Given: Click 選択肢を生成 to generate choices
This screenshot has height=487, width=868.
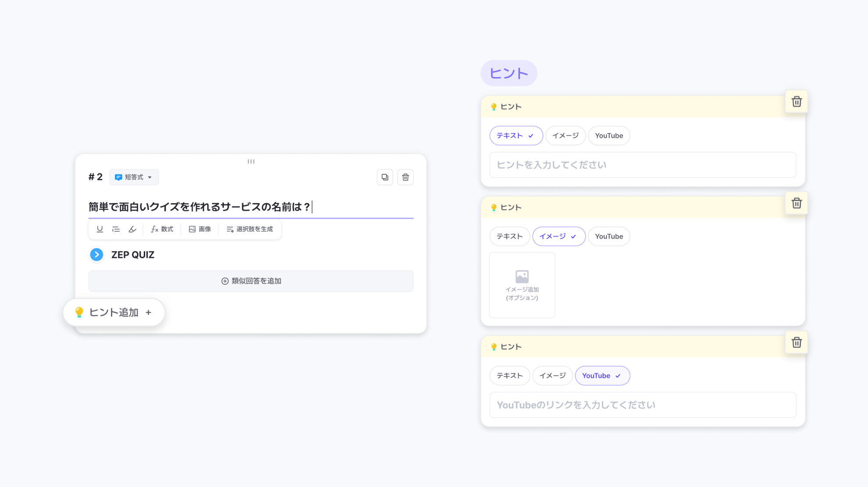Looking at the screenshot, I should click(250, 229).
